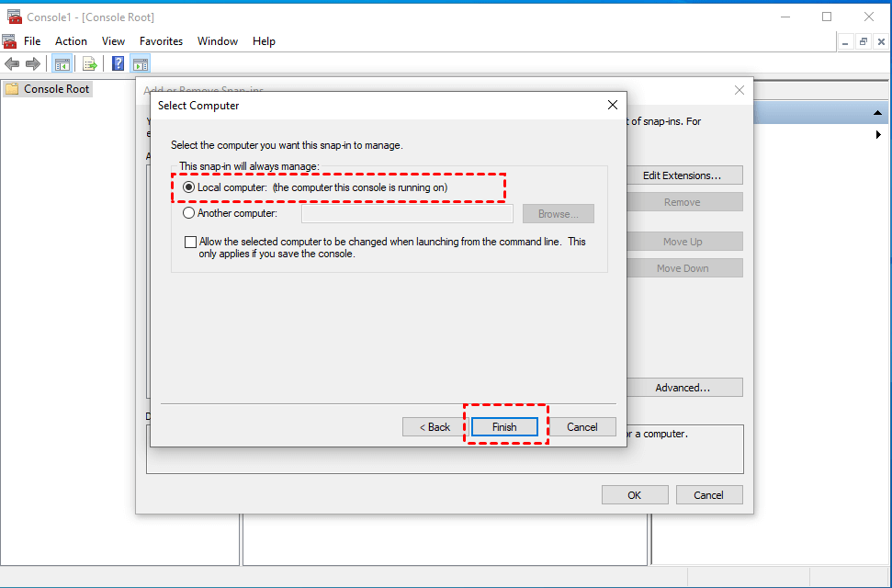This screenshot has height=588, width=892.
Task: Click the MMC console icon beside File menu
Action: (x=9, y=41)
